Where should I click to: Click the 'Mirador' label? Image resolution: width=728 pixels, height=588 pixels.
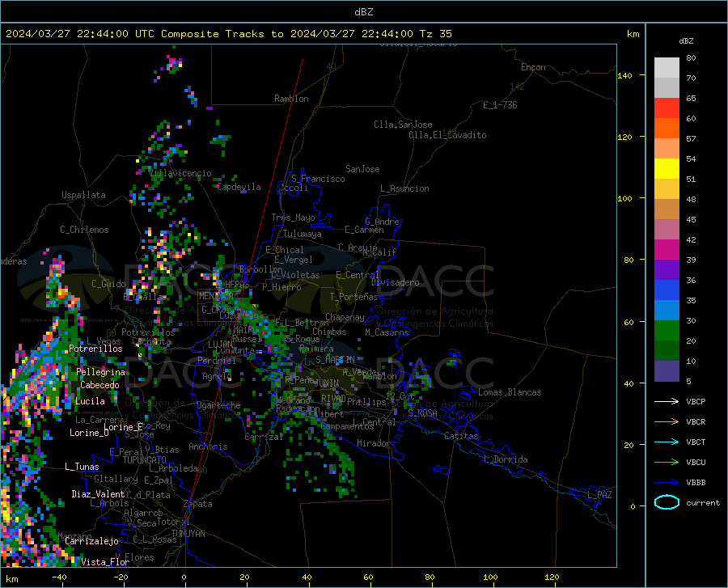[374, 443]
